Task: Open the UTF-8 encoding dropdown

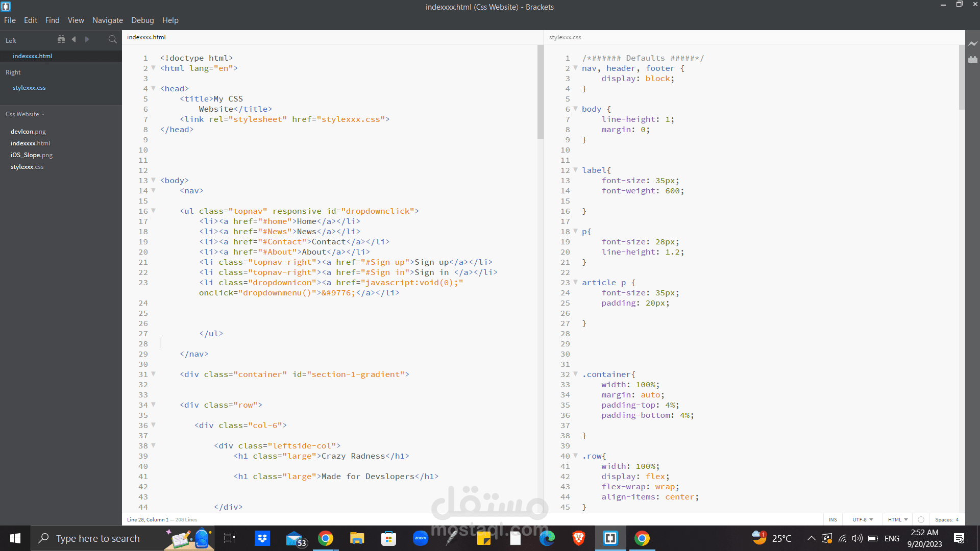Action: pos(863,519)
